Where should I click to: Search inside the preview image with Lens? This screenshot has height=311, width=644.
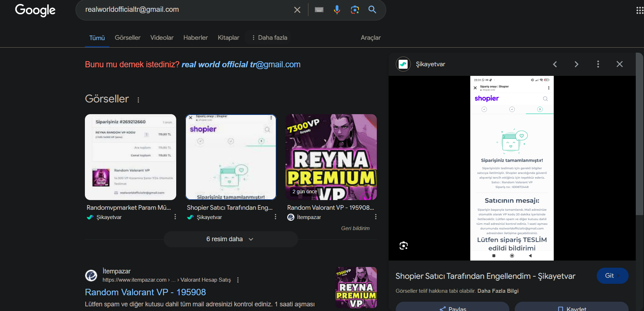404,246
